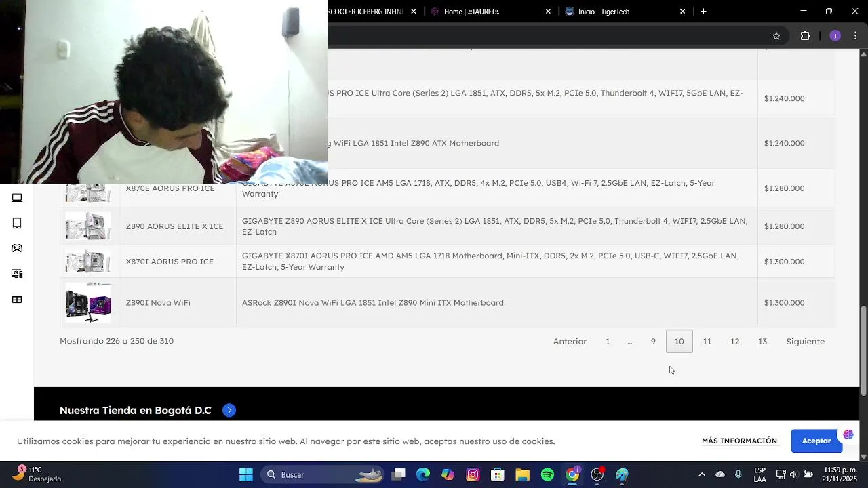Image resolution: width=868 pixels, height=488 pixels.
Task: Open the Chrome extensions puzzle icon
Action: (805, 36)
